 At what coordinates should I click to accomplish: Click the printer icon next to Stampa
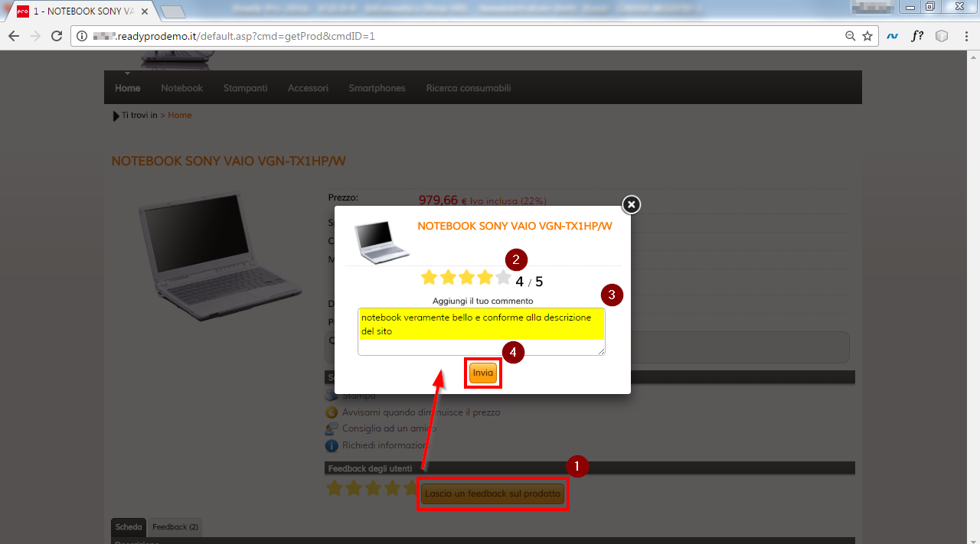(x=332, y=396)
